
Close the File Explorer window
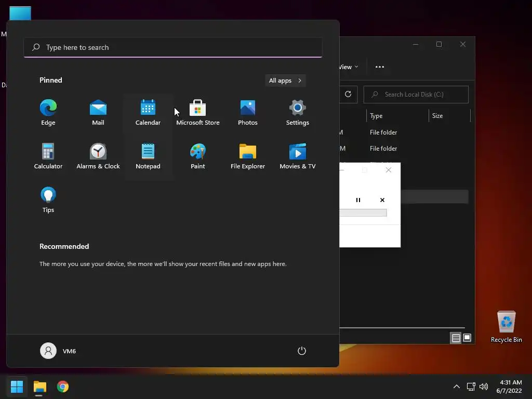point(463,45)
